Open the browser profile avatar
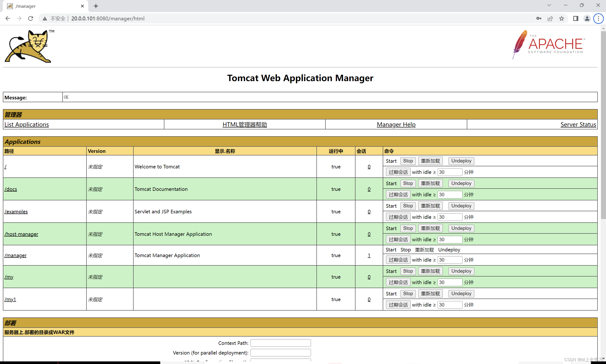Image resolution: width=606 pixels, height=364 pixels. 587,18
